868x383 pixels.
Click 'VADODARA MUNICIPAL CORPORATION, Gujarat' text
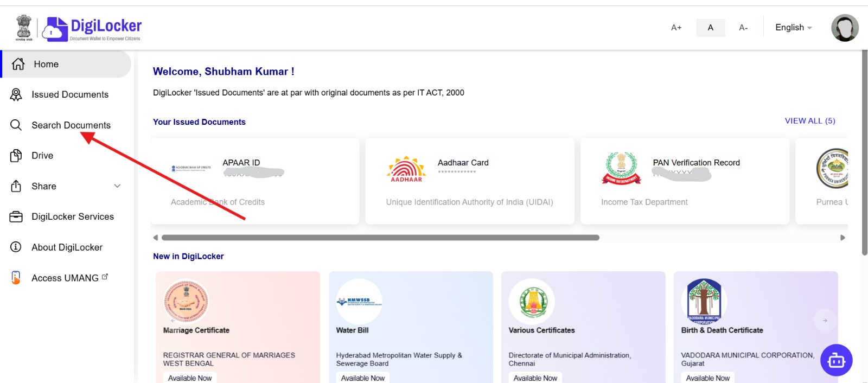748,359
